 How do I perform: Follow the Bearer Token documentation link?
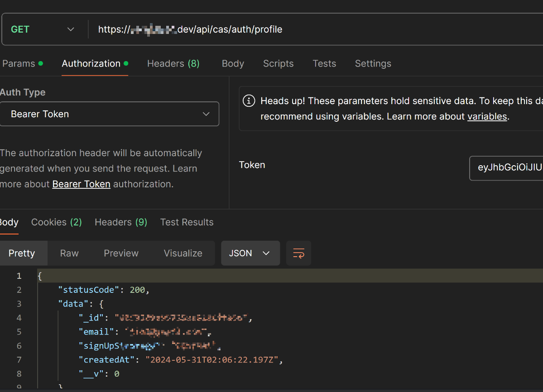point(82,184)
